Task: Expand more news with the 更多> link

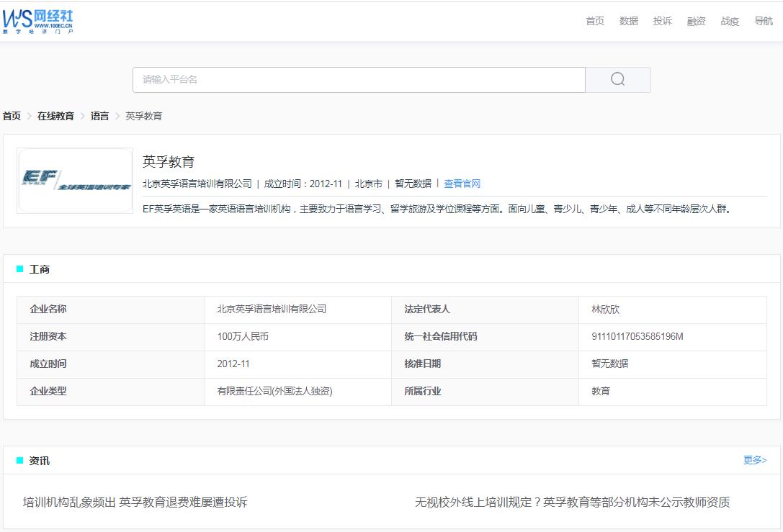Action: point(756,459)
